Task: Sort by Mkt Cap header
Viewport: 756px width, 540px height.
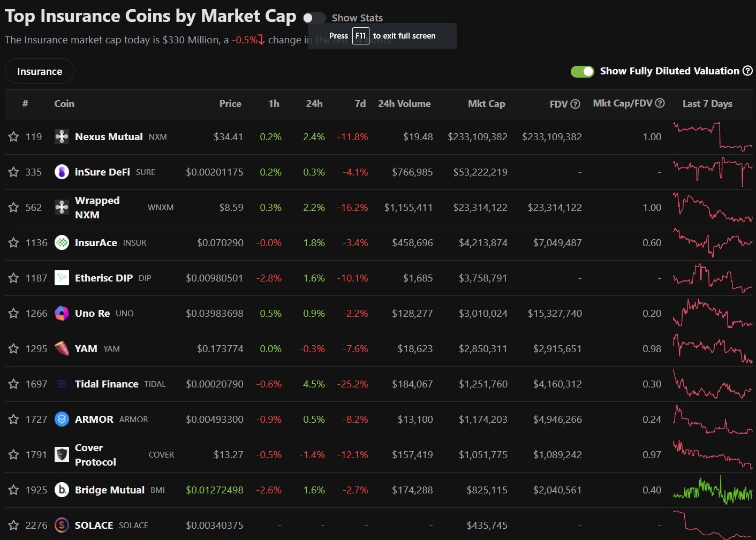Action: point(487,104)
